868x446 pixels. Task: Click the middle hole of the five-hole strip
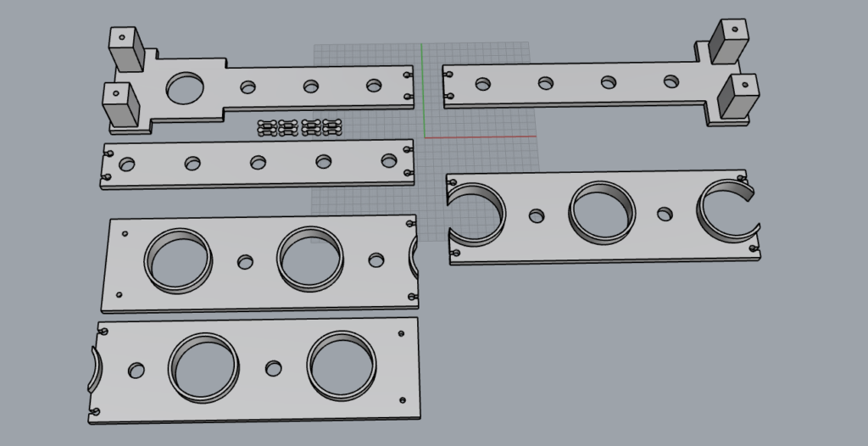pyautogui.click(x=258, y=162)
